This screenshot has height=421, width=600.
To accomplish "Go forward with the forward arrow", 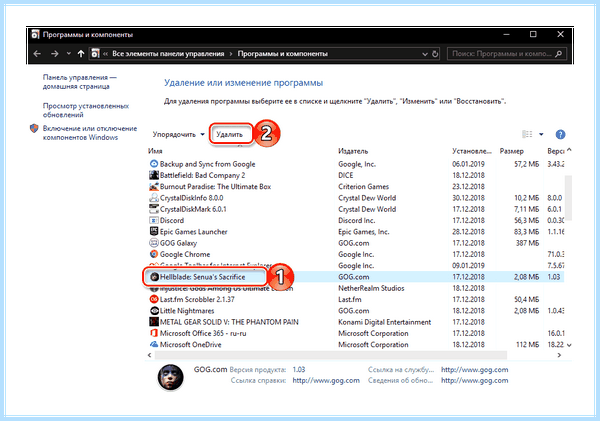I will pos(55,54).
